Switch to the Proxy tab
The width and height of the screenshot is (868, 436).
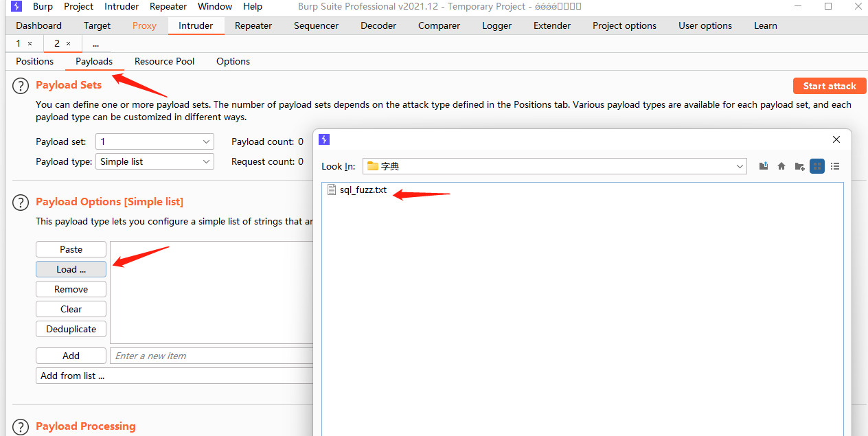tap(144, 25)
